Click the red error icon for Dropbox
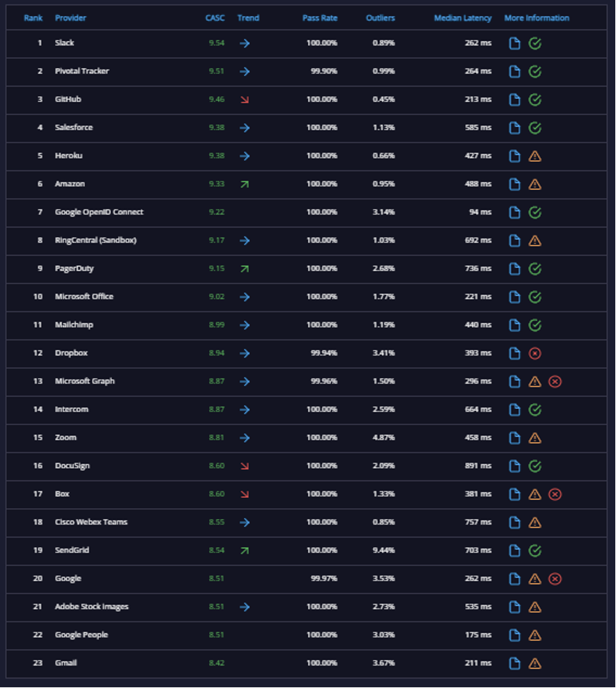This screenshot has width=616, height=688. [535, 353]
